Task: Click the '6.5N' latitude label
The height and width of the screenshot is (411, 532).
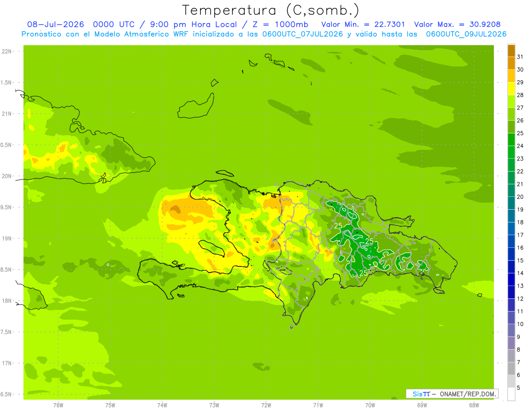Action: coord(6,395)
